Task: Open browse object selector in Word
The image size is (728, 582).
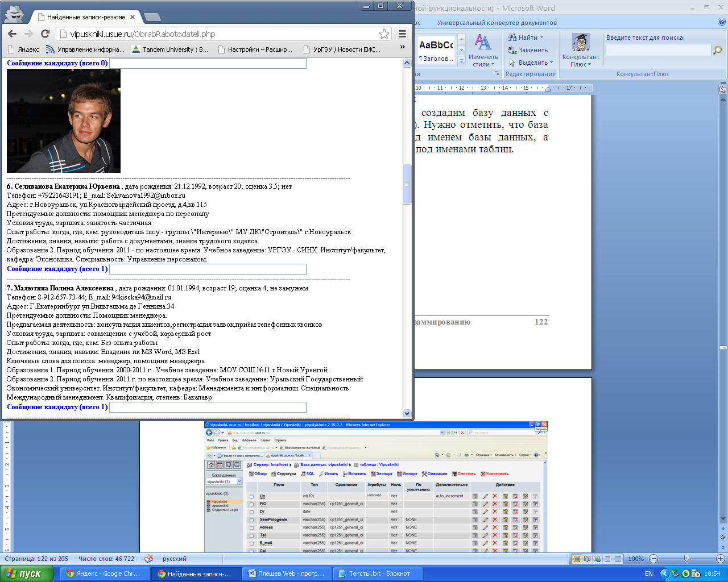Action: pyautogui.click(x=723, y=538)
